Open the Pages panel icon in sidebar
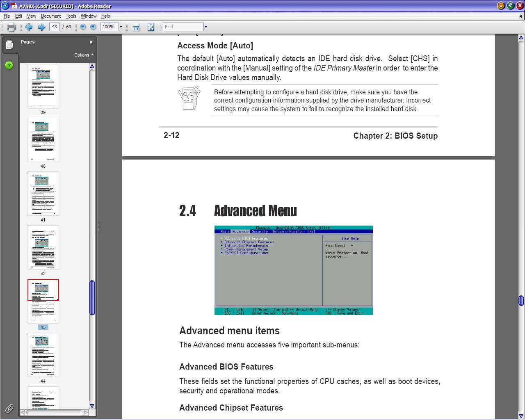This screenshot has height=420, width=525. point(9,44)
